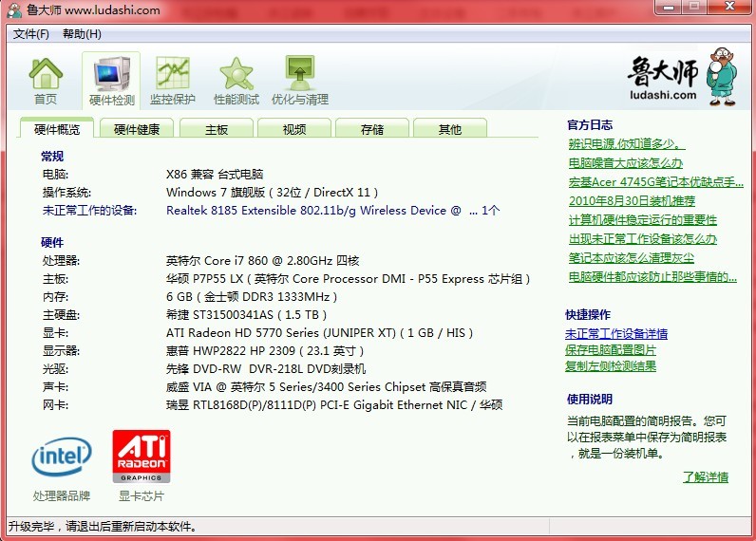This screenshot has height=541, width=756.
Task: Open the 优化与清理 optimize and clean icon
Action: tap(300, 81)
